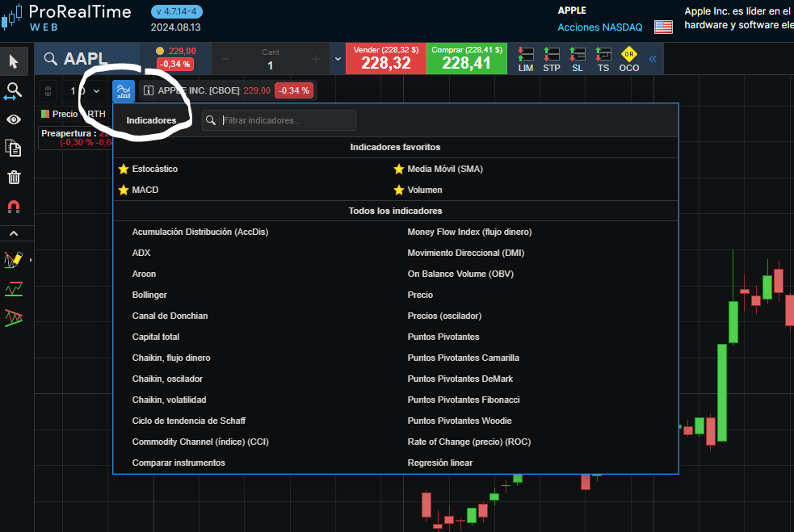Add the Bollinger indicator
This screenshot has height=532, width=794.
(149, 295)
